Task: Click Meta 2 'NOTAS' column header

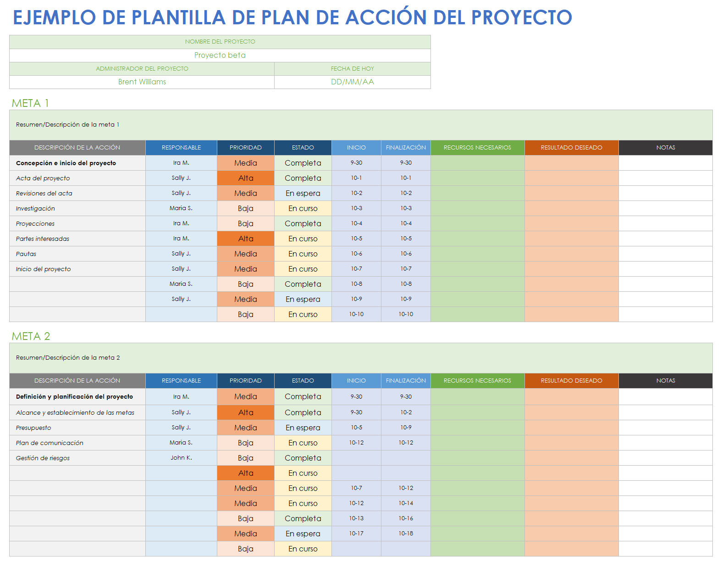Action: [666, 381]
